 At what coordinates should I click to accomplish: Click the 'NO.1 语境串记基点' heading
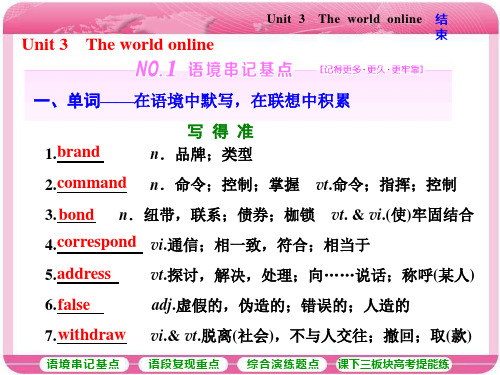tap(214, 69)
